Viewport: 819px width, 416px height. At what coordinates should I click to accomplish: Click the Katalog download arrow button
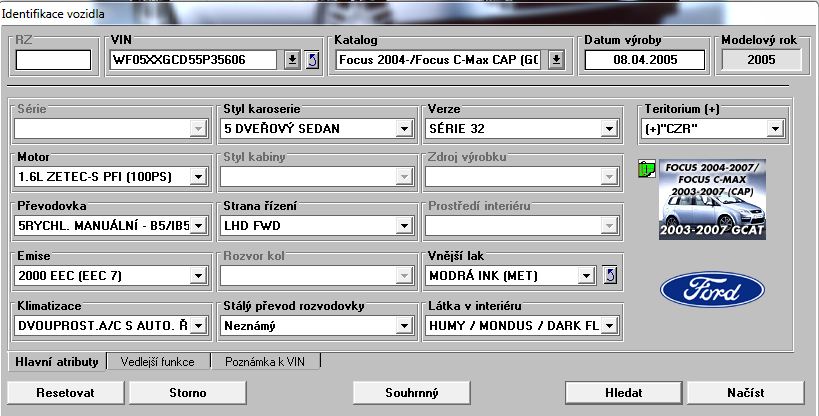click(x=556, y=60)
